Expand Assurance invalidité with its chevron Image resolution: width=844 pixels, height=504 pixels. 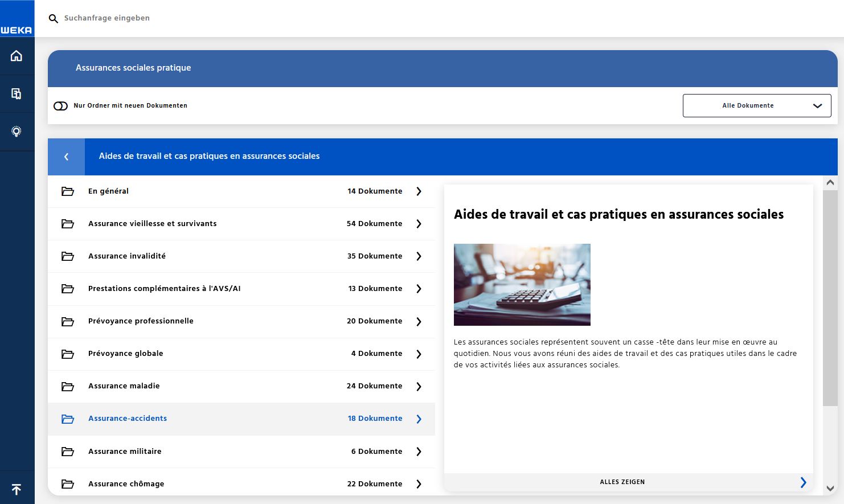419,256
